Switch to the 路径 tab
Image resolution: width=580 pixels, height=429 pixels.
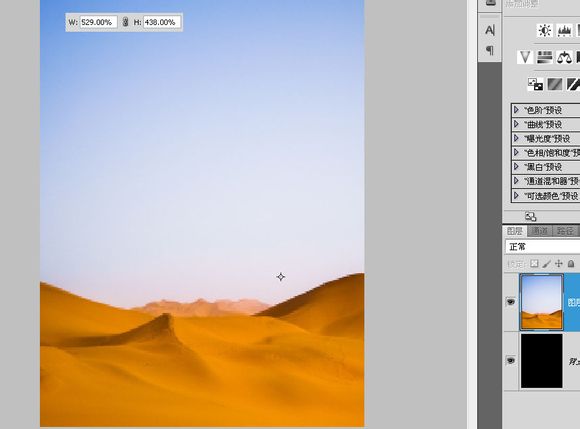[565, 231]
